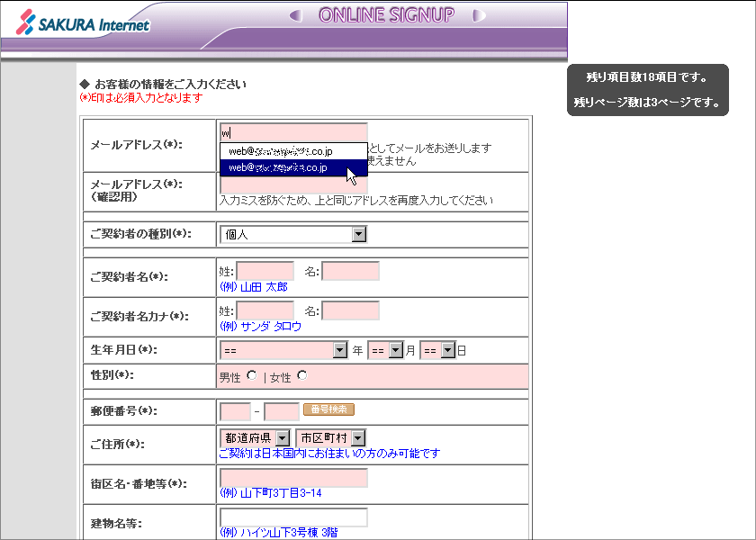Focus the first postal code box

[x=235, y=412]
